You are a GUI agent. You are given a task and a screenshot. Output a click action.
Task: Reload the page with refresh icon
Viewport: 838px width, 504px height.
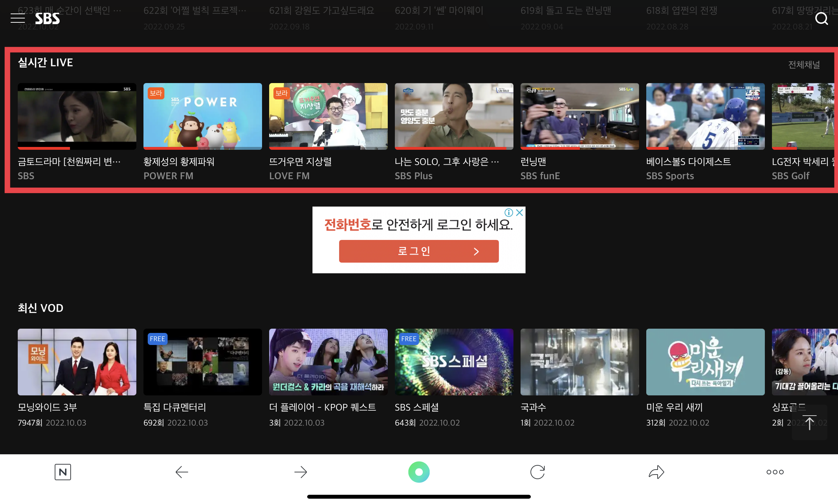538,472
